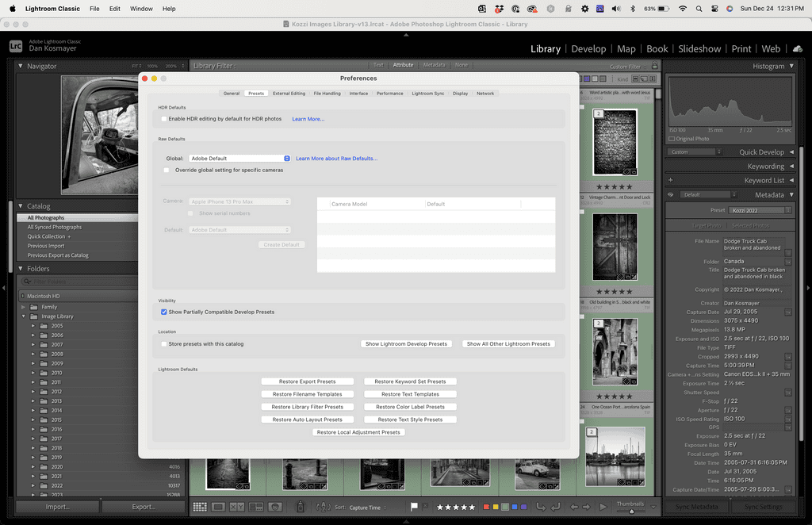Filter by red color label swatch
The width and height of the screenshot is (812, 525).
pos(486,507)
